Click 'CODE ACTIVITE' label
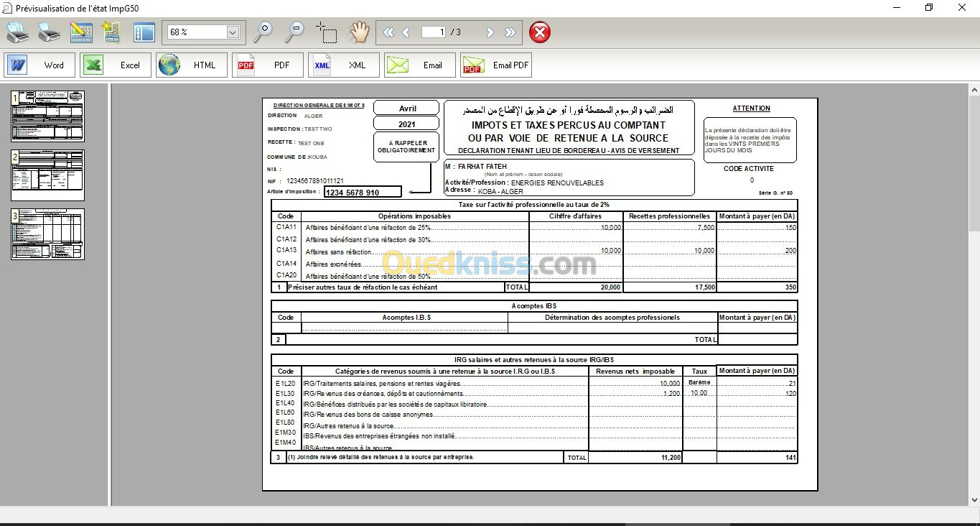Image resolution: width=980 pixels, height=526 pixels. 749,169
